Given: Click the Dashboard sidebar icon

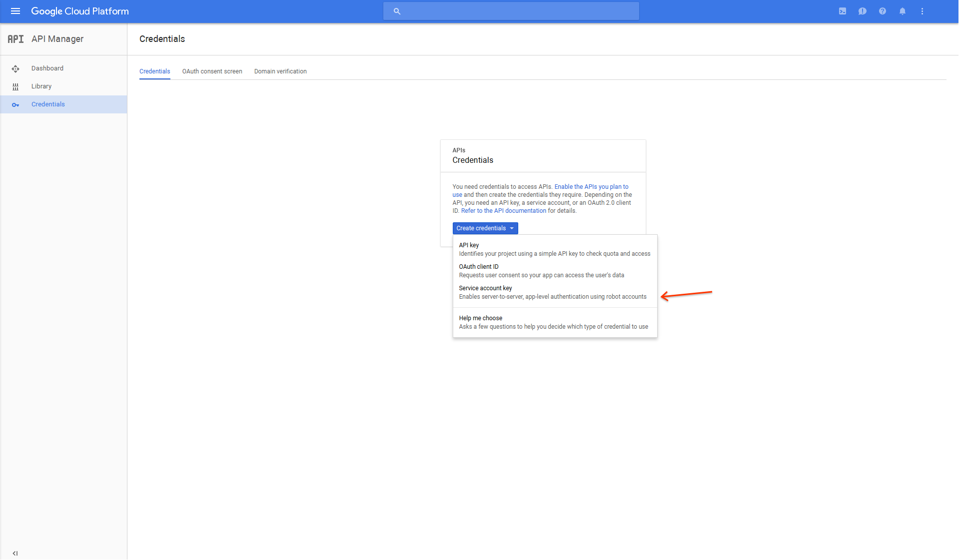Looking at the screenshot, I should click(x=15, y=68).
